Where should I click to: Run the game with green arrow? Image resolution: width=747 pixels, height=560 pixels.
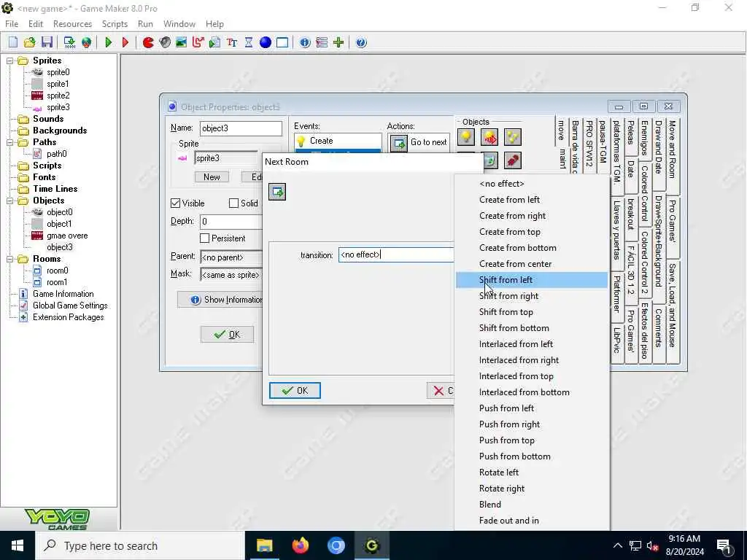pos(109,42)
